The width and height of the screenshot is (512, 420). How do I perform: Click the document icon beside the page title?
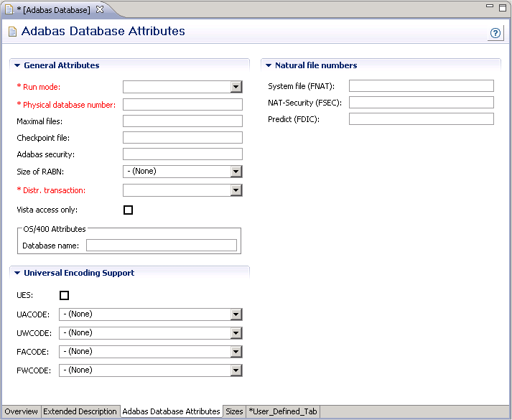(x=12, y=32)
